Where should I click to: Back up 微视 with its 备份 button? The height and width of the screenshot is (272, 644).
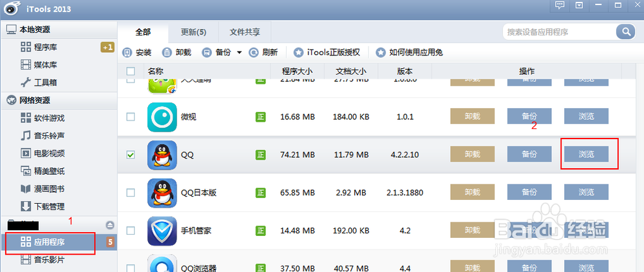point(529,116)
